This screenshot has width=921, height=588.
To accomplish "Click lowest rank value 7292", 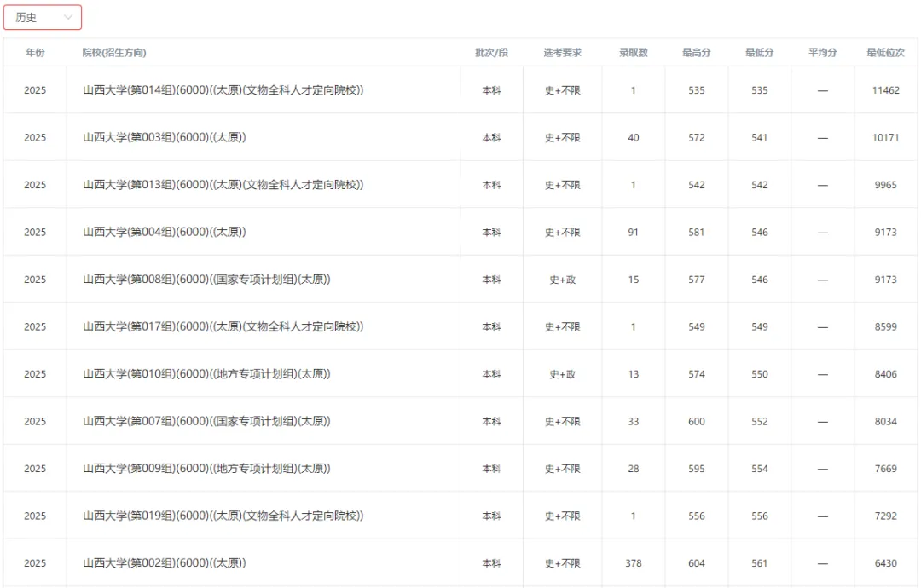I will tap(886, 516).
